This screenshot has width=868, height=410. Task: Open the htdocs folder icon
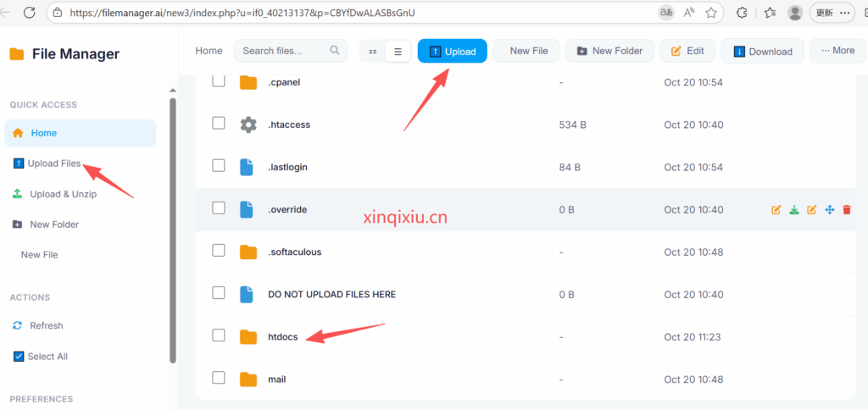coord(248,337)
